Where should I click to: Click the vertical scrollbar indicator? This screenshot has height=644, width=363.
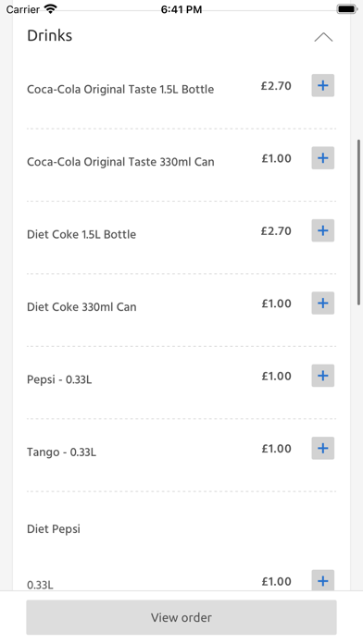(x=359, y=222)
